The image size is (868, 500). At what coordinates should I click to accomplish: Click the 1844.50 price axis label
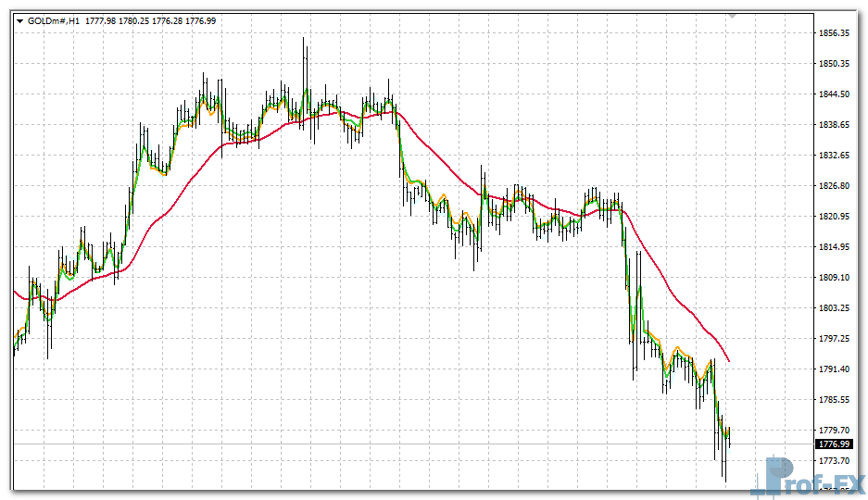pyautogui.click(x=835, y=94)
